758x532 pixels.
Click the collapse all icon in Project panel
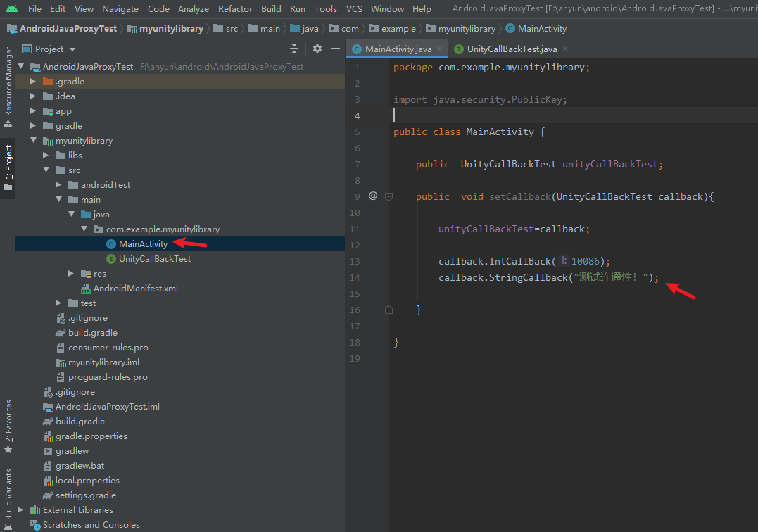click(x=294, y=49)
